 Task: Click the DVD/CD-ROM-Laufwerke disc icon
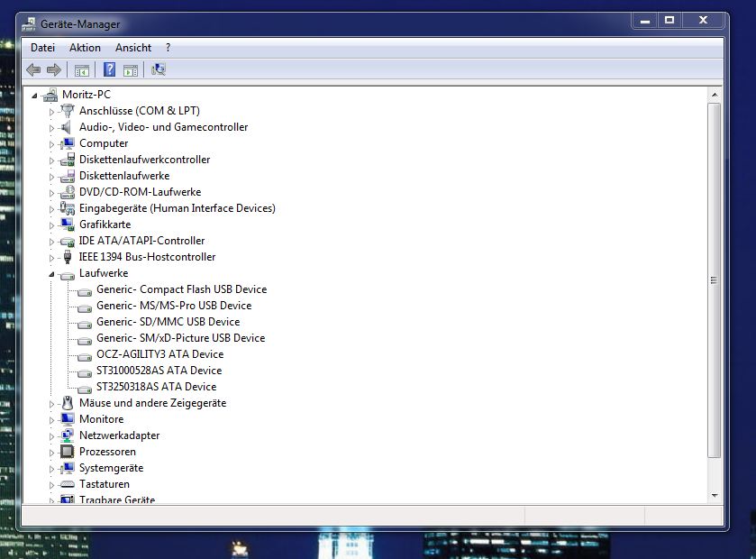pos(68,192)
